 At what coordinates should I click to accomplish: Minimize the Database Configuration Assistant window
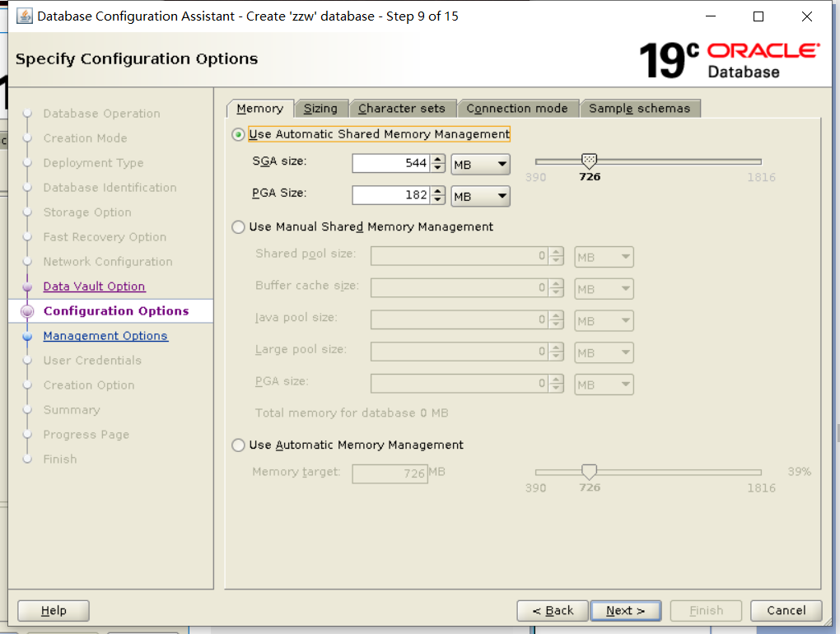[711, 16]
